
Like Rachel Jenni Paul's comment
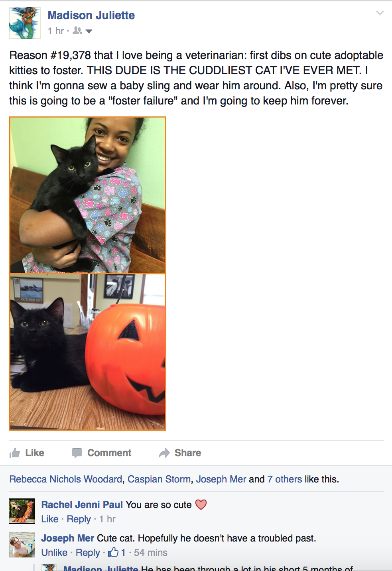[x=50, y=519]
